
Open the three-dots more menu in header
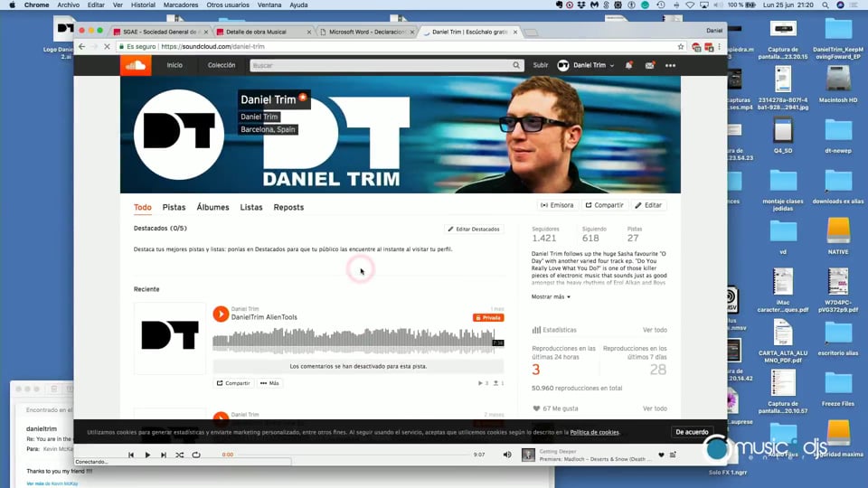670,65
